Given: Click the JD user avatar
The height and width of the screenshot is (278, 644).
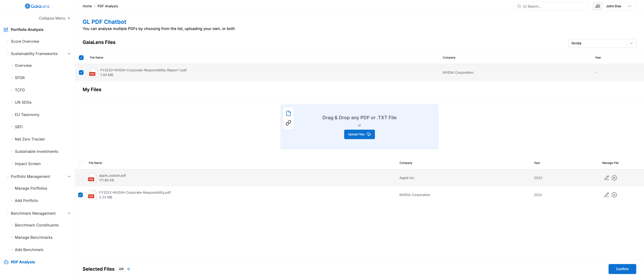Looking at the screenshot, I should 597,6.
